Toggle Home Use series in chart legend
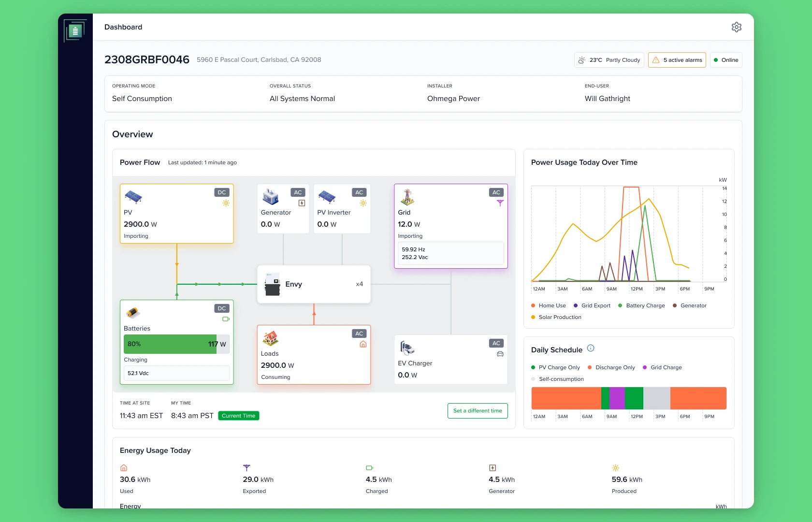This screenshot has width=812, height=522. click(549, 305)
